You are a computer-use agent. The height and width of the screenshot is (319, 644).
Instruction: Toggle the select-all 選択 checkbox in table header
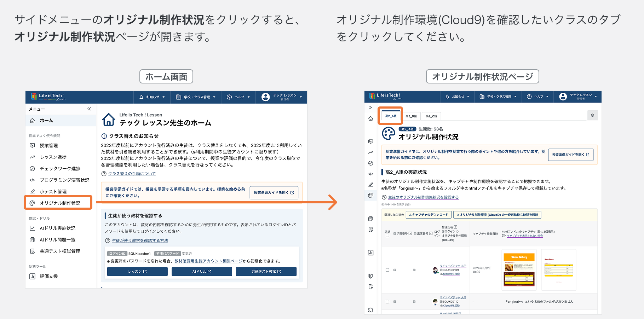pos(387,236)
